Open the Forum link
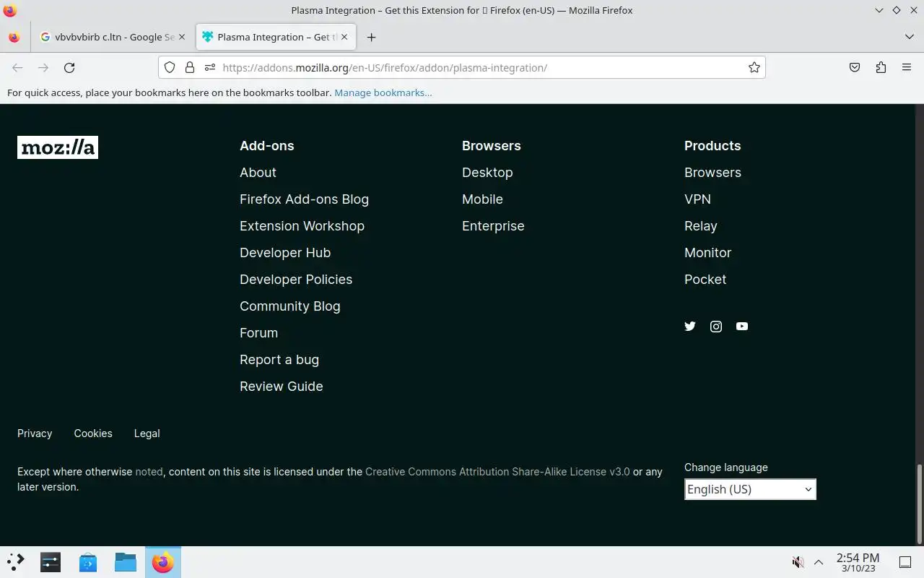924x578 pixels. [258, 333]
